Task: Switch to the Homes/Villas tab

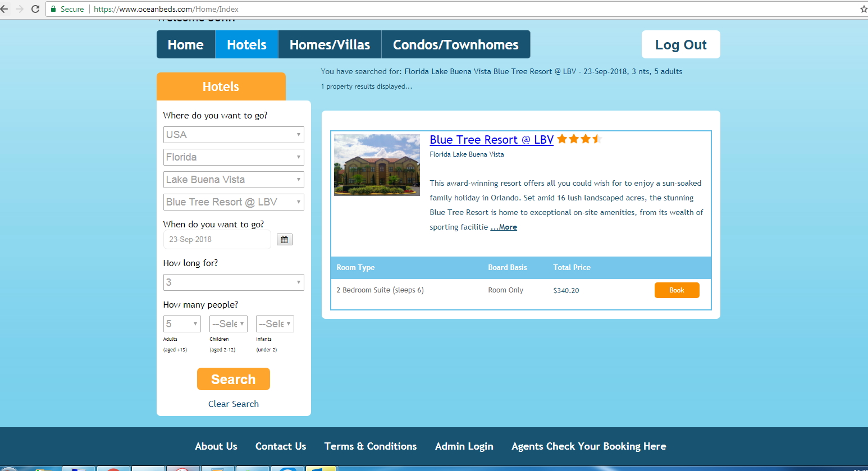Action: click(x=330, y=44)
